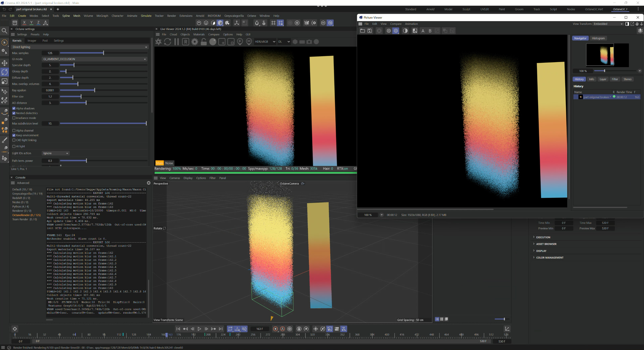Open the Live Viewer settings gear icon
The image size is (644, 350).
pyautogui.click(x=194, y=42)
